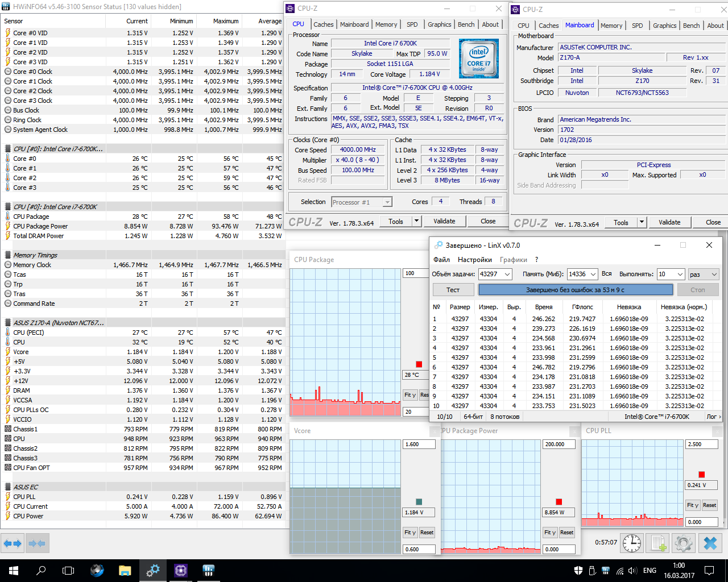Viewport: 728px width, 582px height.
Task: Click the clock icon in the HWiNFO toolbar
Action: [x=632, y=543]
